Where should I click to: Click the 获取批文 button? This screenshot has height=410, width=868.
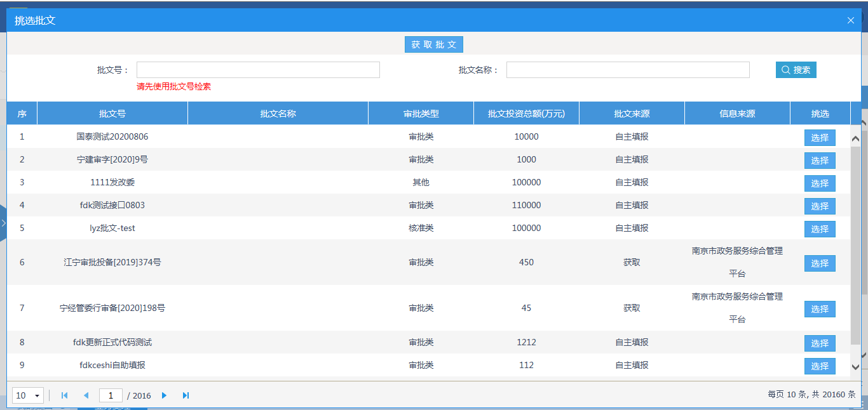point(434,44)
